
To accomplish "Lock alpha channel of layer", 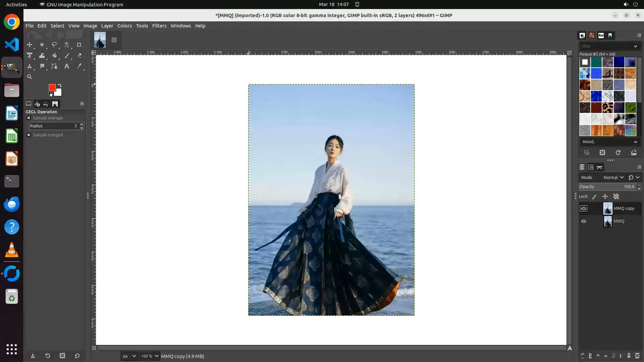I will coord(616,197).
